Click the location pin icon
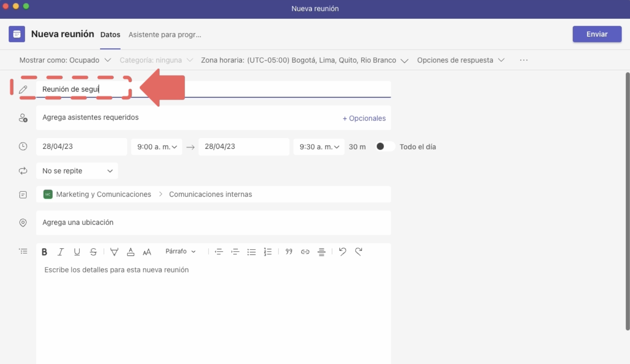Screen dimensions: 630x364 coord(23,223)
